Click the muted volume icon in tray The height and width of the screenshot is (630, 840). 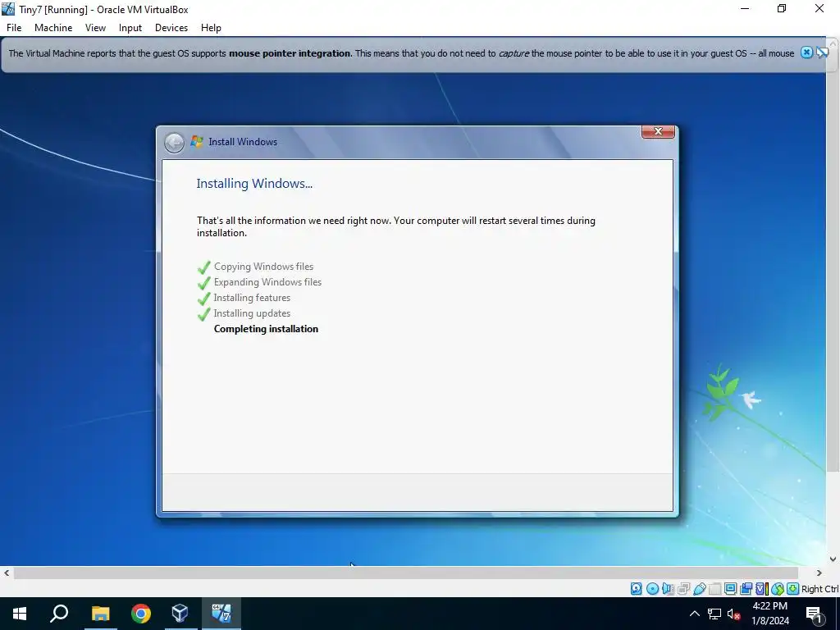tap(733, 614)
